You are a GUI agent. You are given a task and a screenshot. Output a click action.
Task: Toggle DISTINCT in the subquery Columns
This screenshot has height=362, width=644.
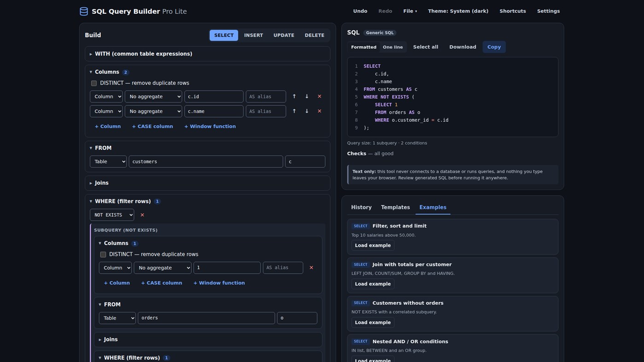pyautogui.click(x=103, y=254)
